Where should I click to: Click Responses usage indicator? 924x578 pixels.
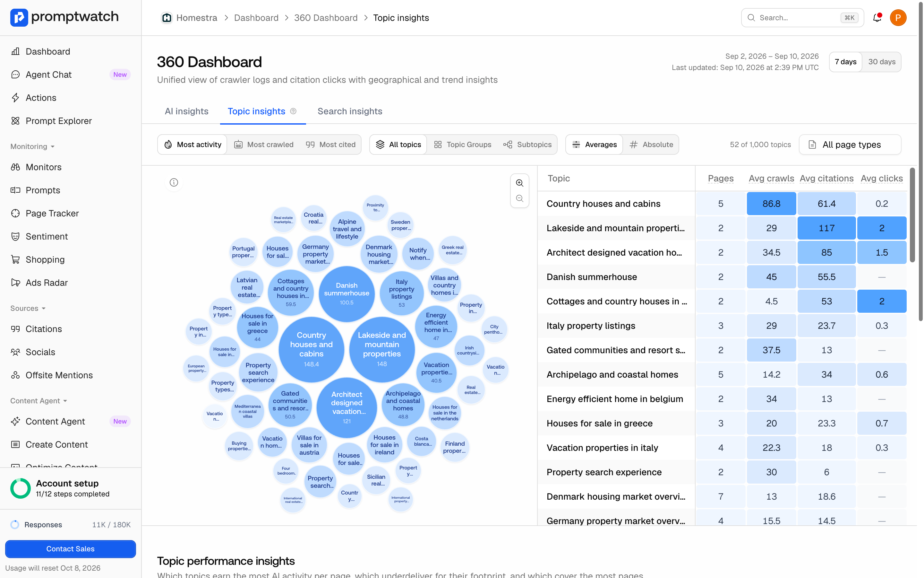coord(71,524)
